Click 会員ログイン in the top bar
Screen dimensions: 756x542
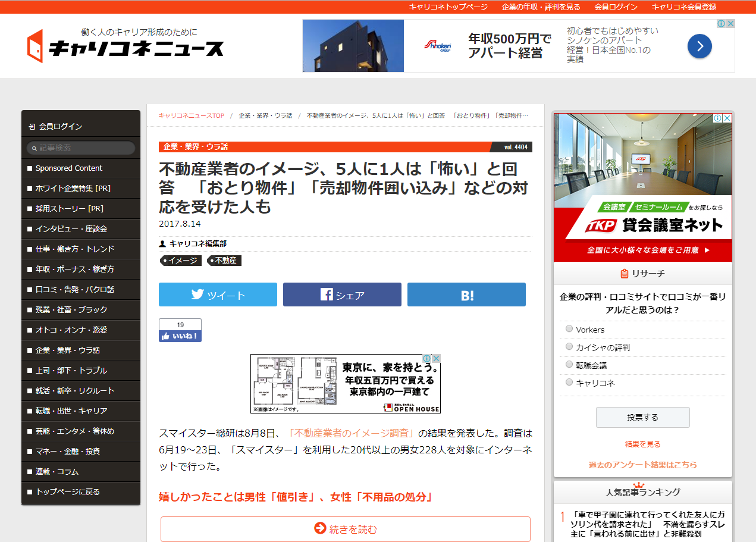click(616, 7)
